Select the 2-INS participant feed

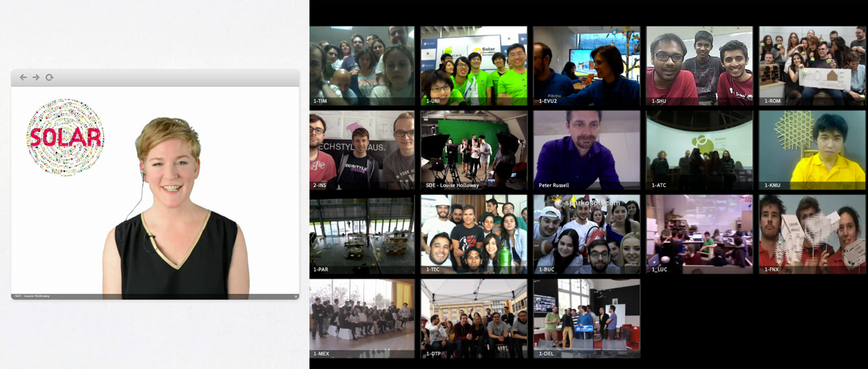362,150
